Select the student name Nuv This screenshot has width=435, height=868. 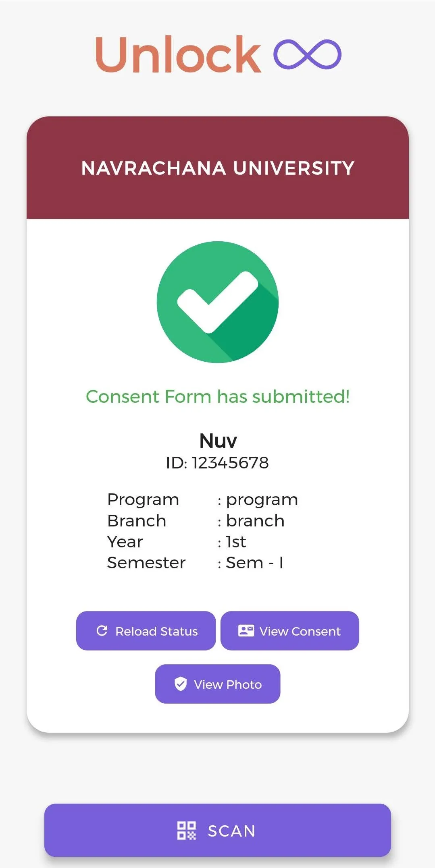tap(218, 441)
